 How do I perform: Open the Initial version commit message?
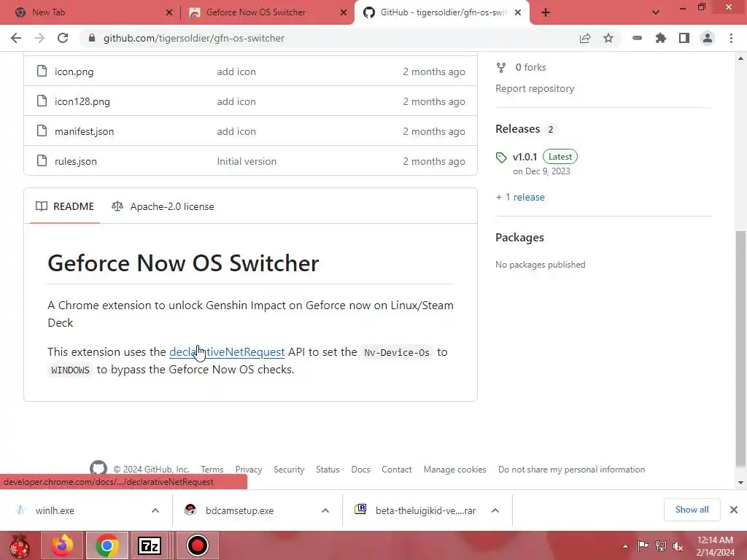point(247,161)
